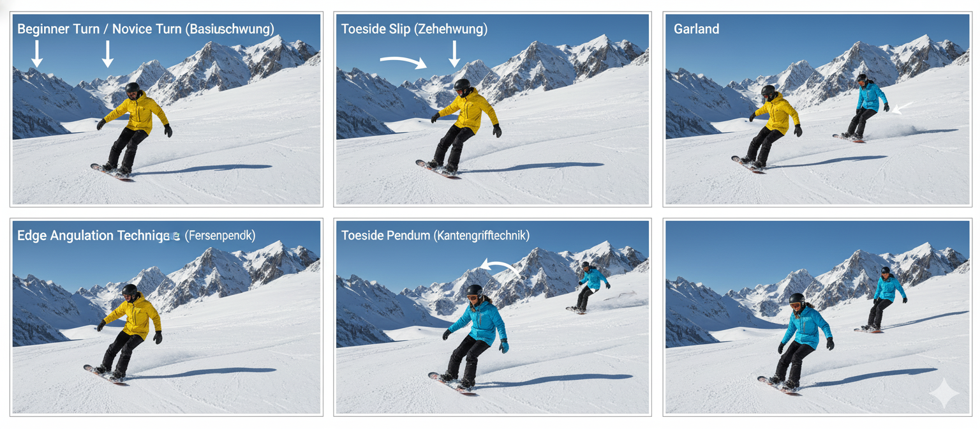Image resolution: width=980 pixels, height=429 pixels.
Task: Click the yellow-jacket rider in Beginner Turn panel
Action: (x=134, y=131)
